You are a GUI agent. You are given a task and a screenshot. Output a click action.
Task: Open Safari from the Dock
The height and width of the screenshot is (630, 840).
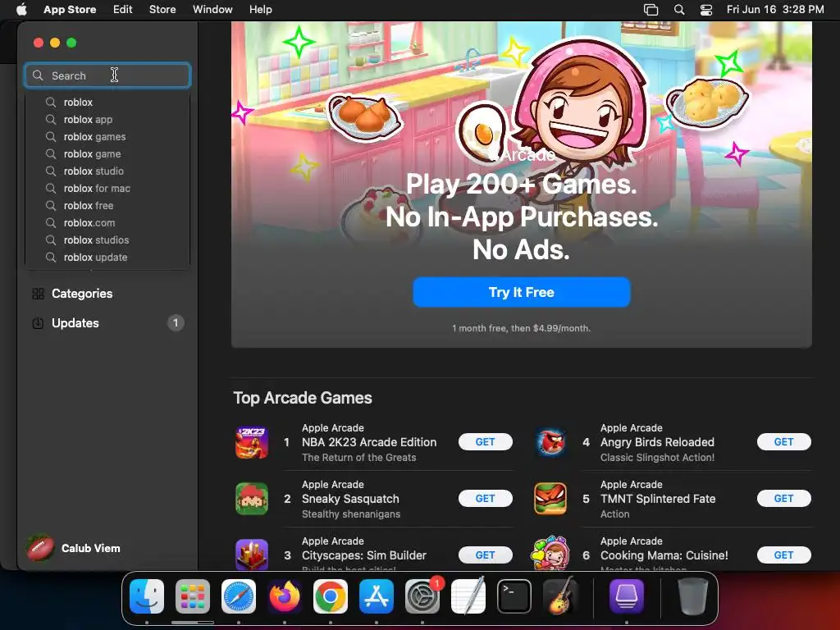click(239, 596)
